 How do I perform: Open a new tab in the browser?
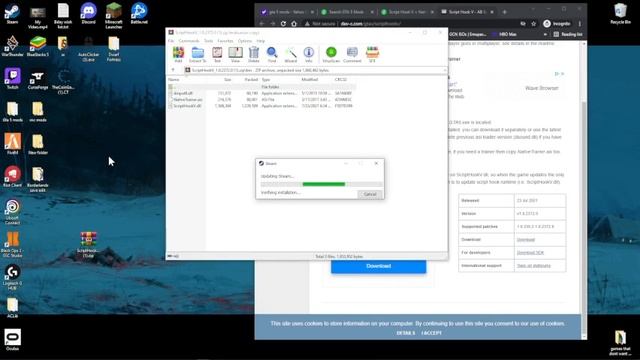(504, 12)
